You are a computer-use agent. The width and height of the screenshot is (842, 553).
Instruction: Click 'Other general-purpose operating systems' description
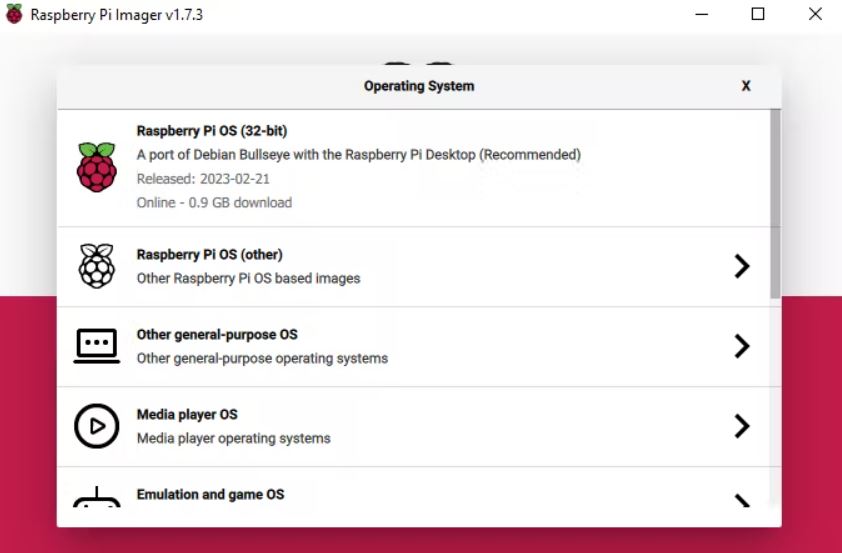pyautogui.click(x=262, y=359)
